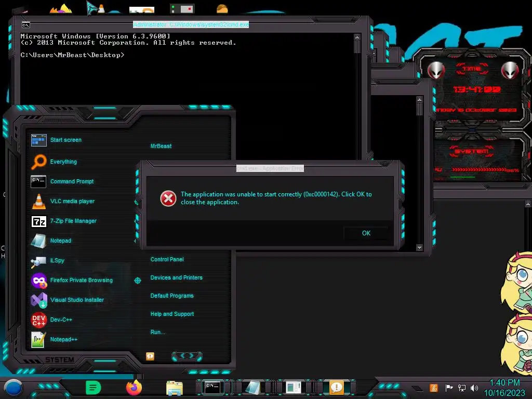The width and height of the screenshot is (532, 399).
Task: Open File Explorer from the taskbar
Action: click(175, 389)
